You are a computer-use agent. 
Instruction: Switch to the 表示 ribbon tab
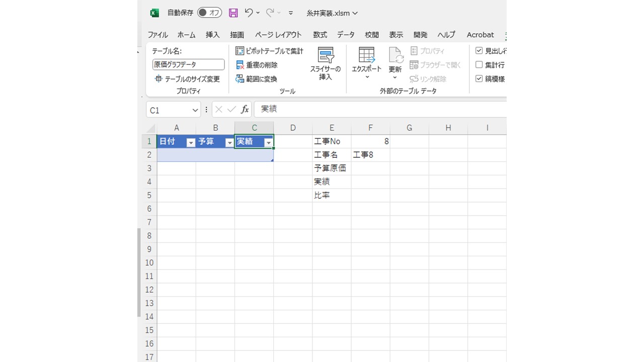(396, 35)
